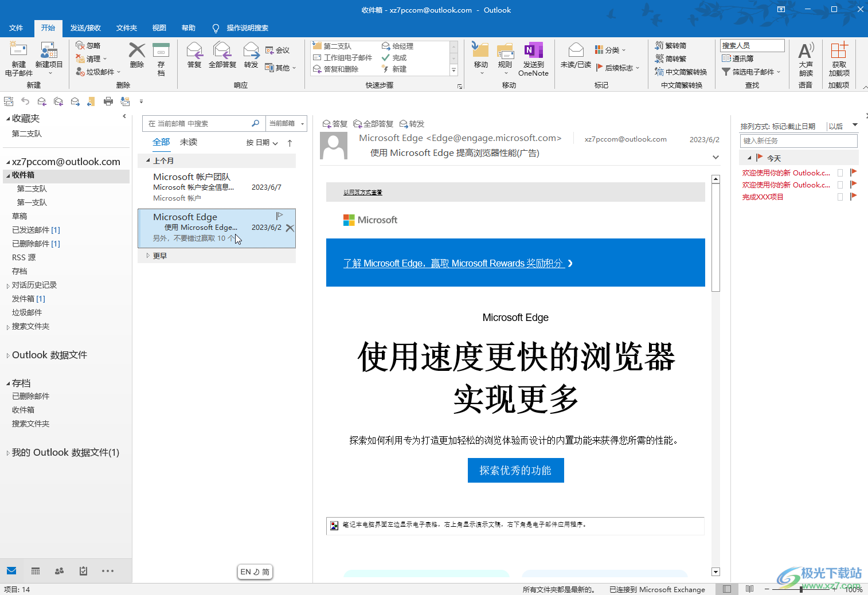Check the box for 完成XXX项目 task

840,197
